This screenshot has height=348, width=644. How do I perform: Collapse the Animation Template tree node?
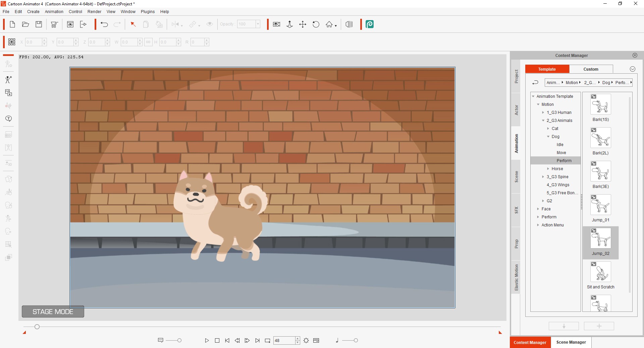[533, 96]
